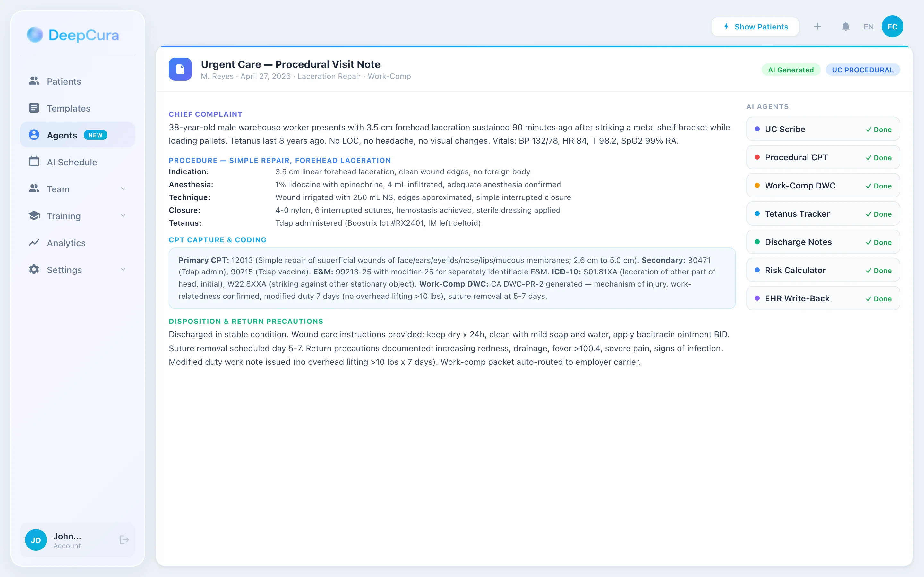
Task: Click the UC PROCEDURAL tag badge
Action: click(862, 70)
